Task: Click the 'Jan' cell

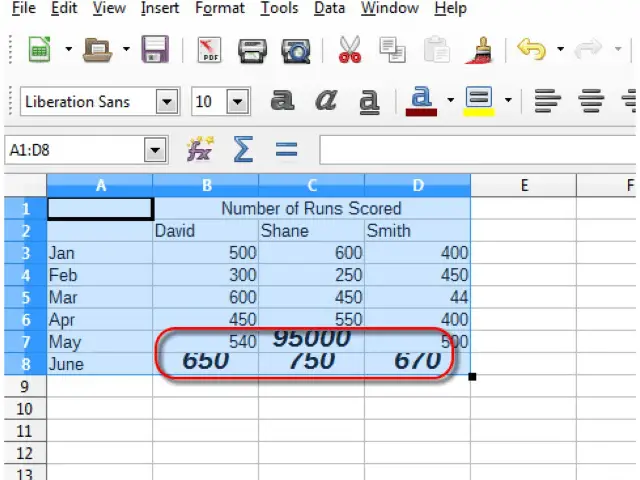Action: click(100, 253)
